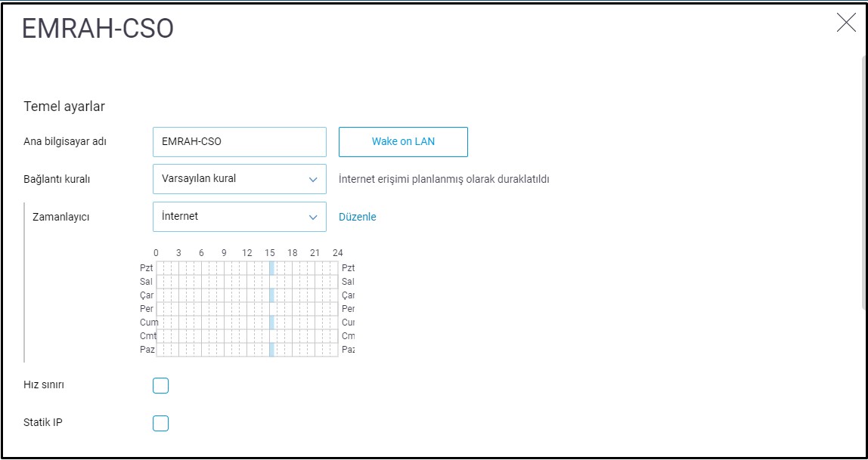The width and height of the screenshot is (868, 460).
Task: Click the Temel ayarlar section heading
Action: 64,107
